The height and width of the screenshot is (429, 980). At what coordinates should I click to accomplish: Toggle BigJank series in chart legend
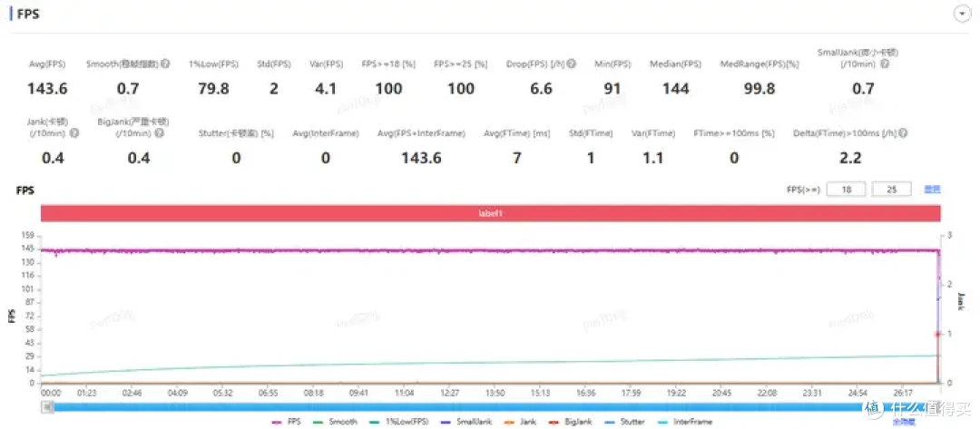coord(569,422)
